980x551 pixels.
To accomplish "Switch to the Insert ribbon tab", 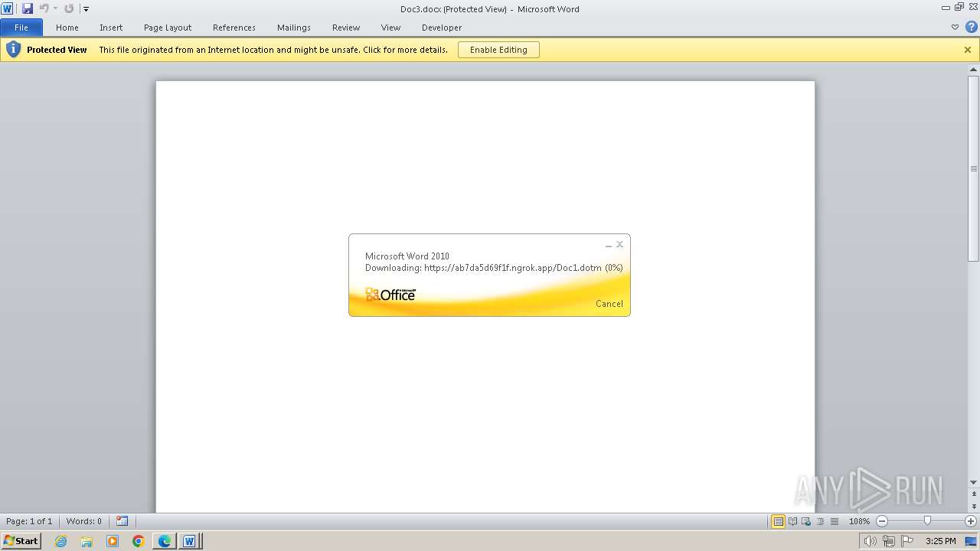I will click(x=111, y=28).
